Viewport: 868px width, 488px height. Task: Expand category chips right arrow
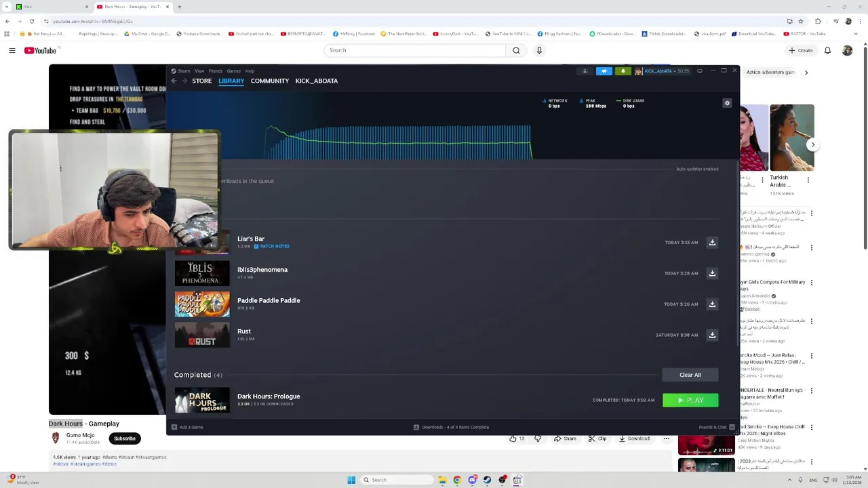(806, 72)
